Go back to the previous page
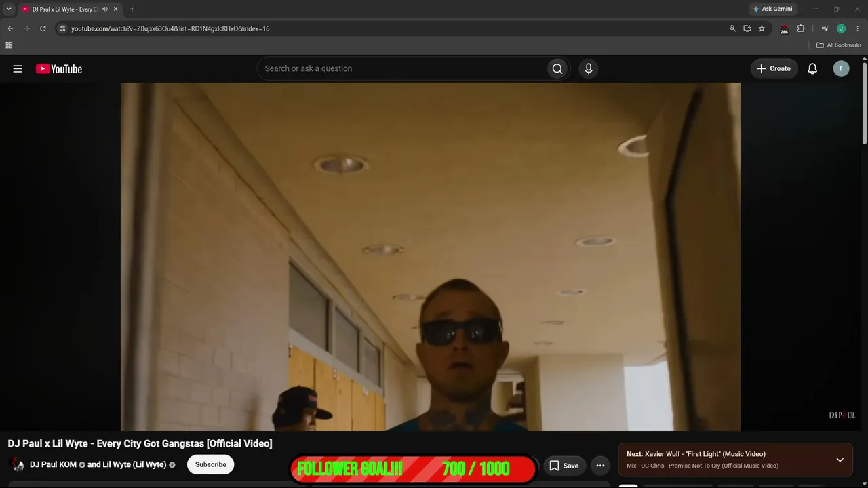Screen dimensions: 868x488 click(x=10, y=28)
